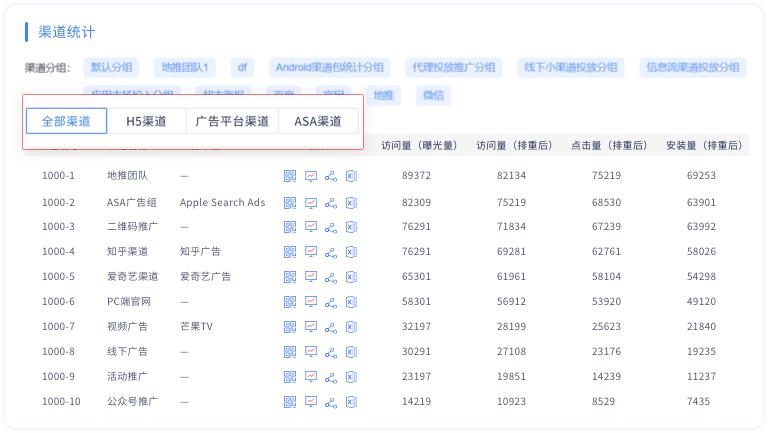View statistics chart for 地推团队 row
This screenshot has width=768, height=433.
[311, 176]
